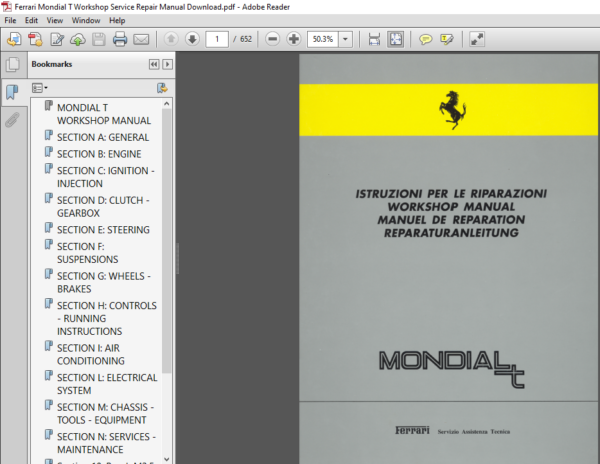This screenshot has width=600, height=464.
Task: Open SECTION I: AIR CONDITIONING bookmark
Action: (91, 355)
